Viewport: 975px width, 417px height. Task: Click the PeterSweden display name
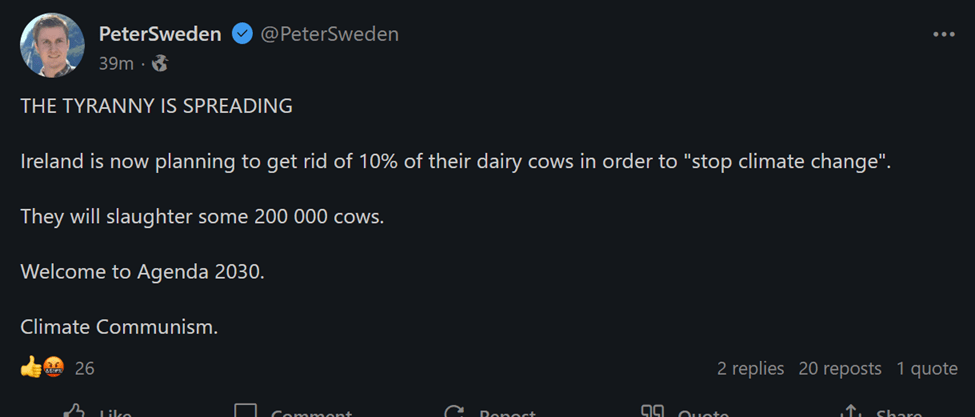pyautogui.click(x=161, y=34)
